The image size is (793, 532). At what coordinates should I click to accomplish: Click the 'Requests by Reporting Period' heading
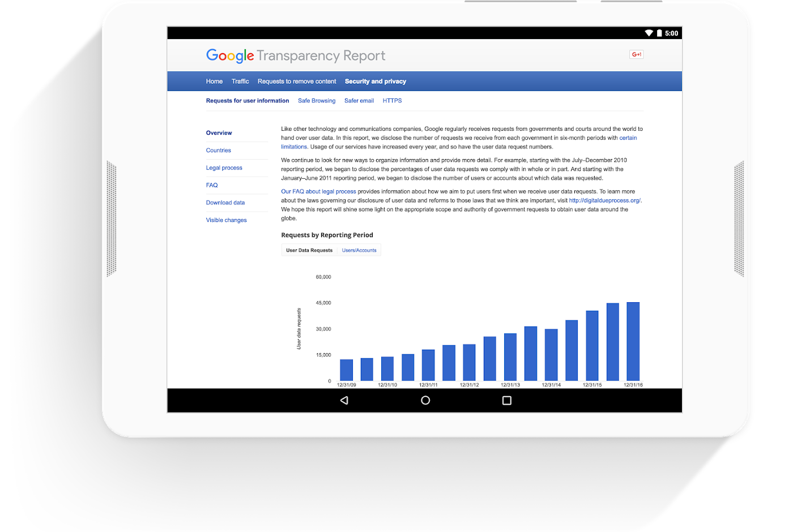coord(327,235)
